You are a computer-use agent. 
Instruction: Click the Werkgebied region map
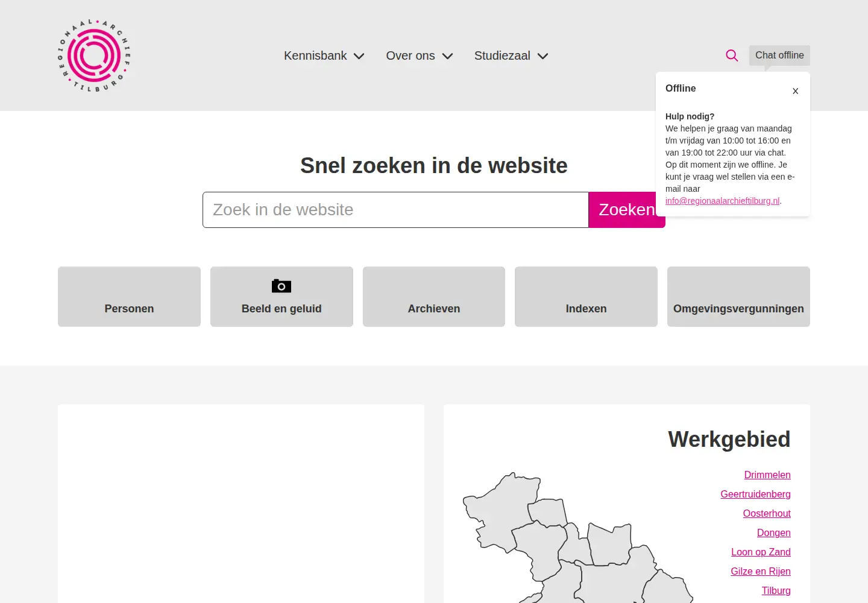coord(577,538)
